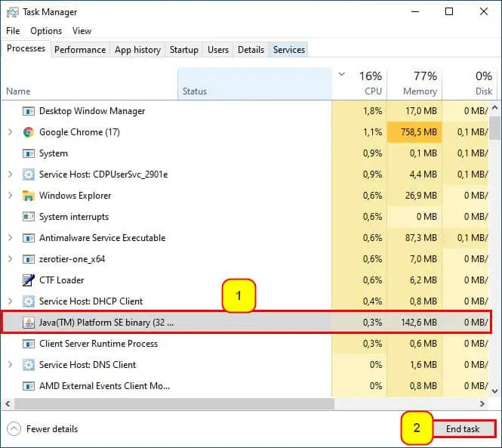Image resolution: width=502 pixels, height=448 pixels.
Task: Click the Windows Explorer folder icon
Action: (29, 196)
